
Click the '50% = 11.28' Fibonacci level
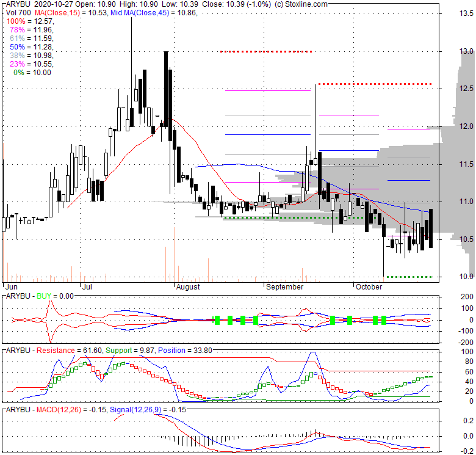[32, 47]
